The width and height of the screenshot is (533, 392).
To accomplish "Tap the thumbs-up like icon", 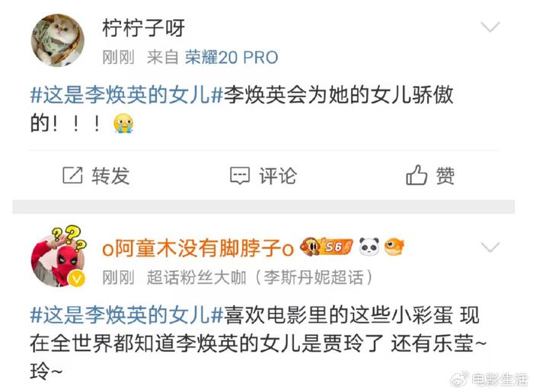I will coord(417,174).
